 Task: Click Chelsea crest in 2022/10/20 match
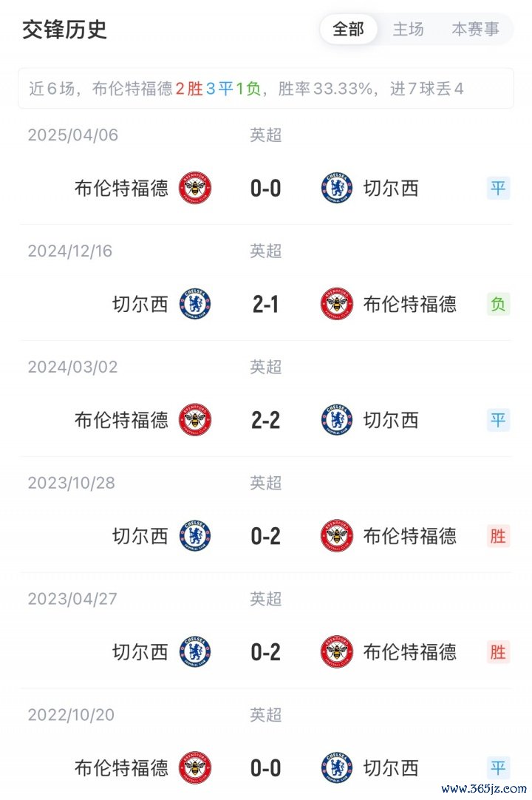337,768
